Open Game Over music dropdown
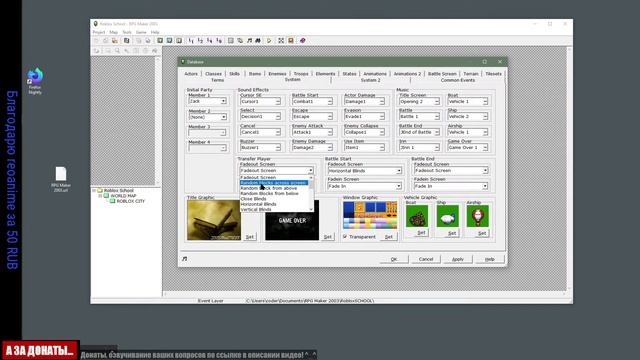The image size is (640, 360). point(468,147)
